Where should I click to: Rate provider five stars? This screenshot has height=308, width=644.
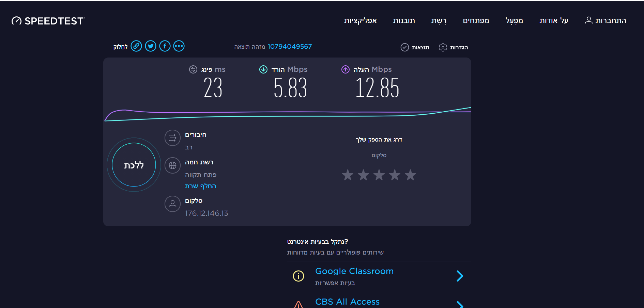[411, 175]
